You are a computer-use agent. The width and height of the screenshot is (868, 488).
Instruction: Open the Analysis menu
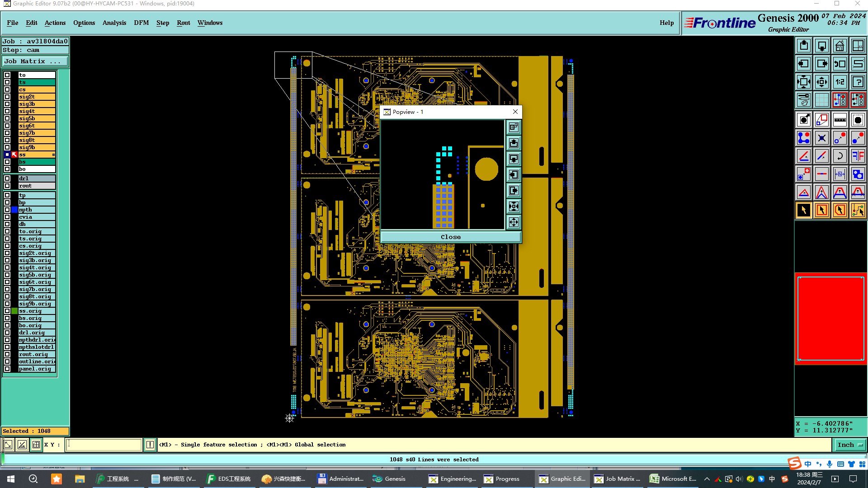pos(114,23)
